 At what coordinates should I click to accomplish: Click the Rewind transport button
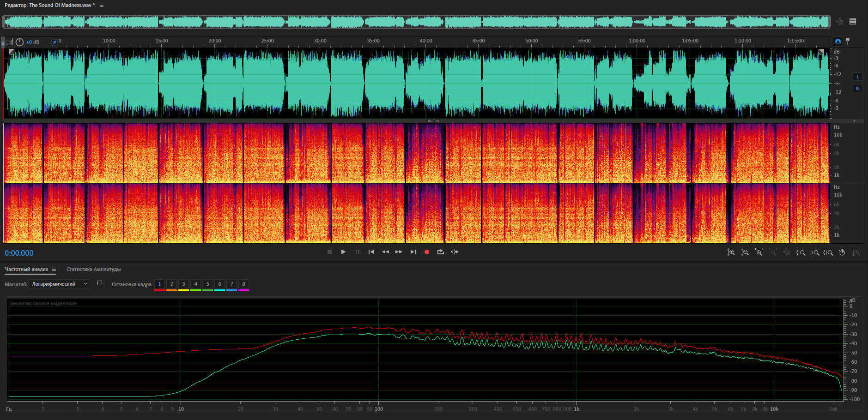click(x=385, y=252)
